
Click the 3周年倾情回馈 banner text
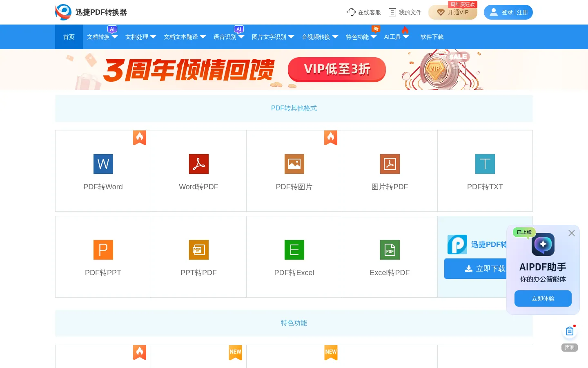[x=189, y=70]
